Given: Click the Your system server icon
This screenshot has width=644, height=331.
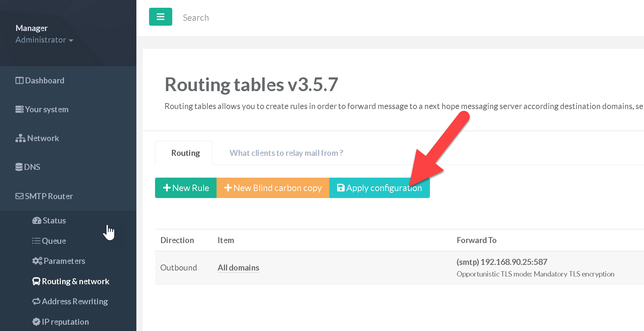Looking at the screenshot, I should (x=19, y=109).
